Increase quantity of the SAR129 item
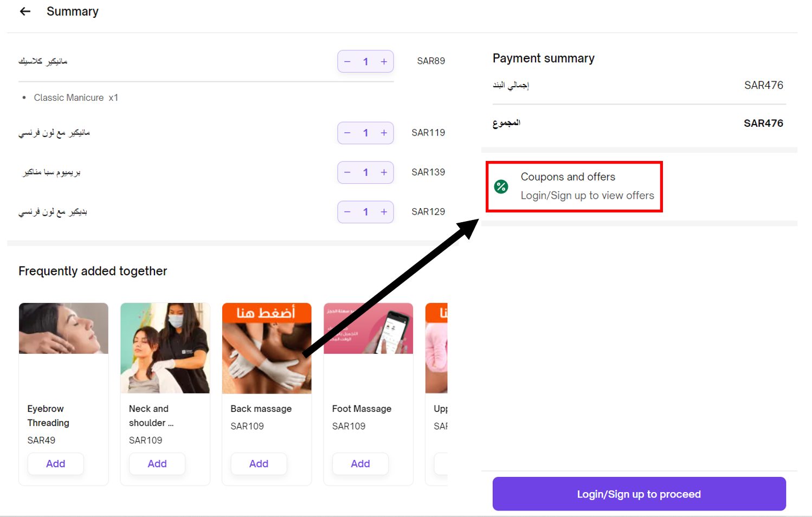This screenshot has width=812, height=517. tap(384, 212)
